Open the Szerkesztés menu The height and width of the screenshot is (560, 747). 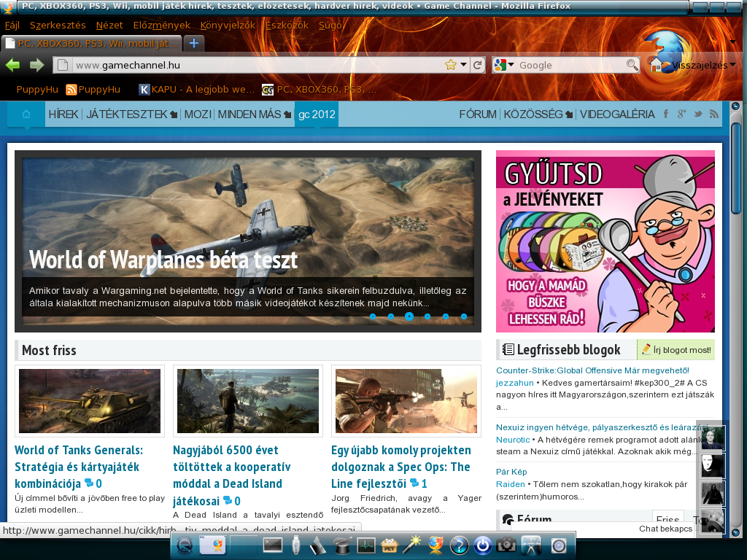(58, 26)
